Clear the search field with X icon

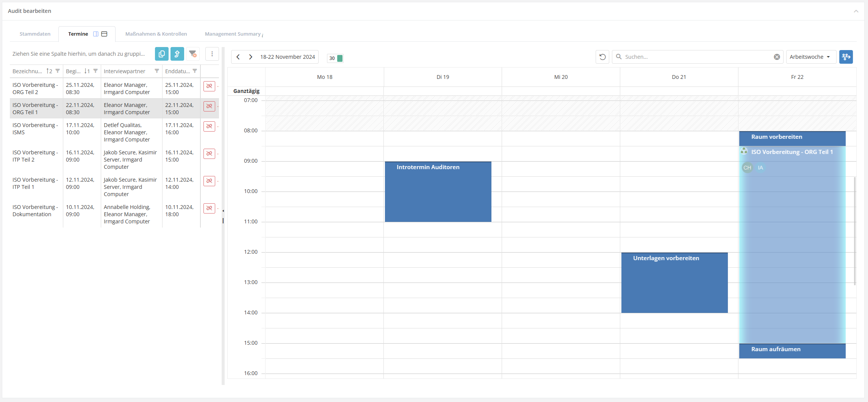pos(777,57)
